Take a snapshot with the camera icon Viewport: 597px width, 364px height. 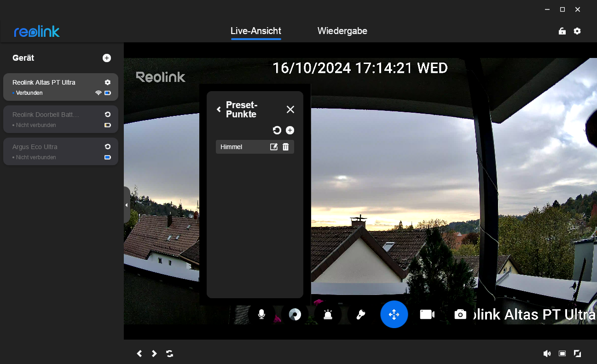tap(460, 314)
